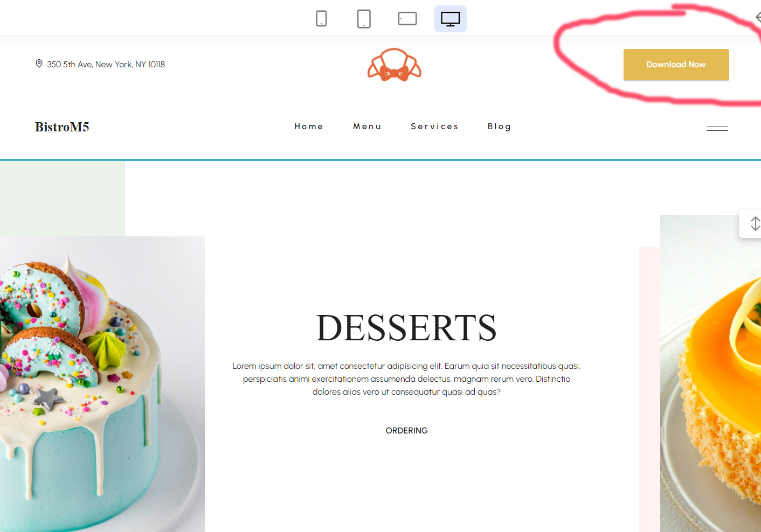Open the Blog navigation link

(x=499, y=127)
